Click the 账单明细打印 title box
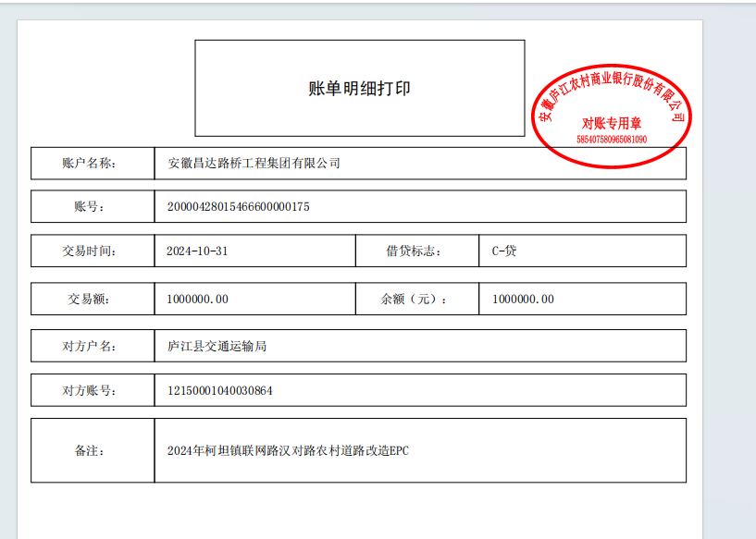 359,89
